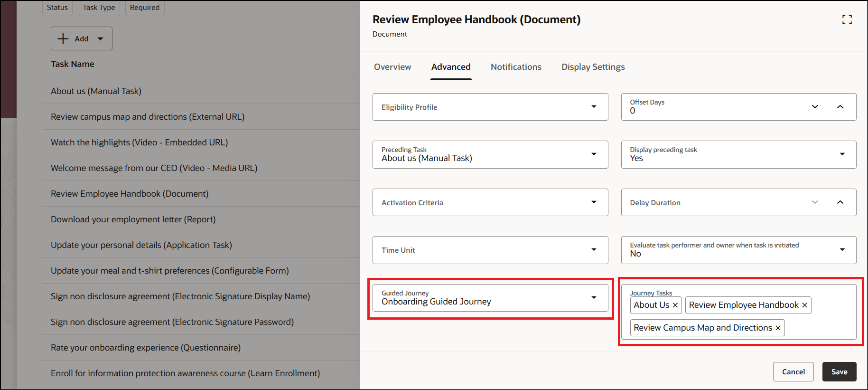Click the plus icon on Add button
Image resolution: width=868 pixels, height=390 pixels.
tap(63, 38)
